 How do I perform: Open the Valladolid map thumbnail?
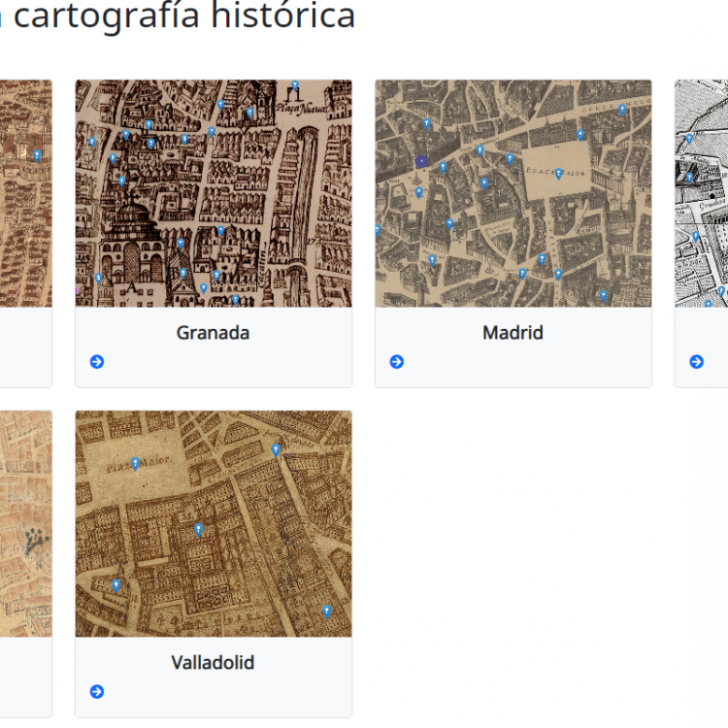(214, 524)
